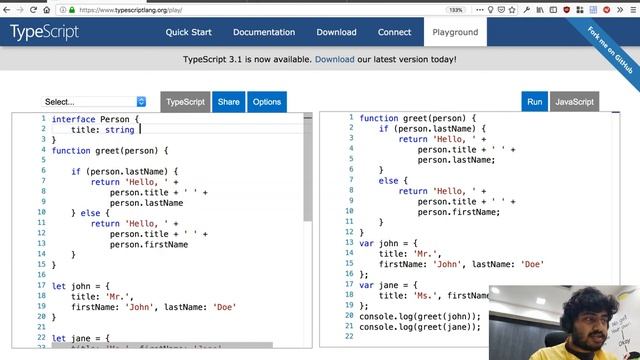Click 'if (person.lastName) {' in TypeScript editor
The width and height of the screenshot is (640, 360).
[x=124, y=171]
